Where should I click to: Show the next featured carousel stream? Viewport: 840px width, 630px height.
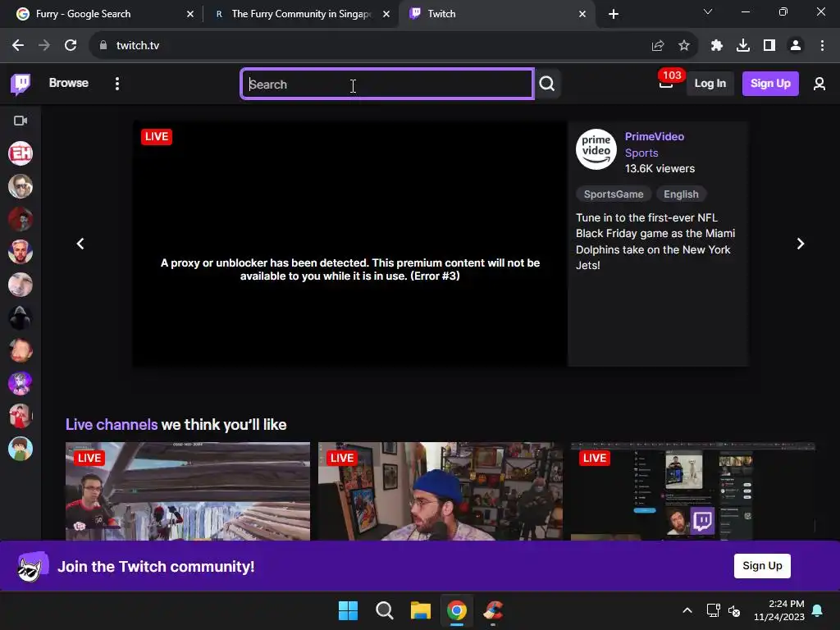[x=801, y=244]
